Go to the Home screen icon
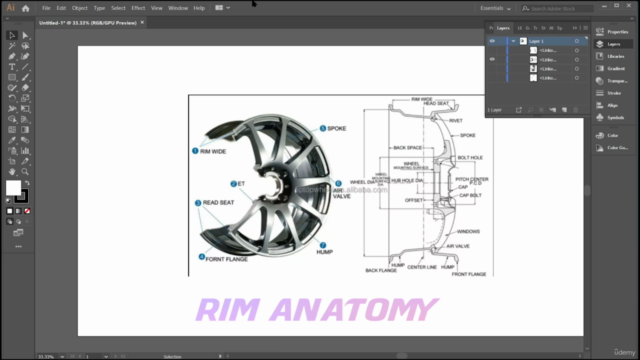Screen dimensions: 640x360 tap(26, 8)
